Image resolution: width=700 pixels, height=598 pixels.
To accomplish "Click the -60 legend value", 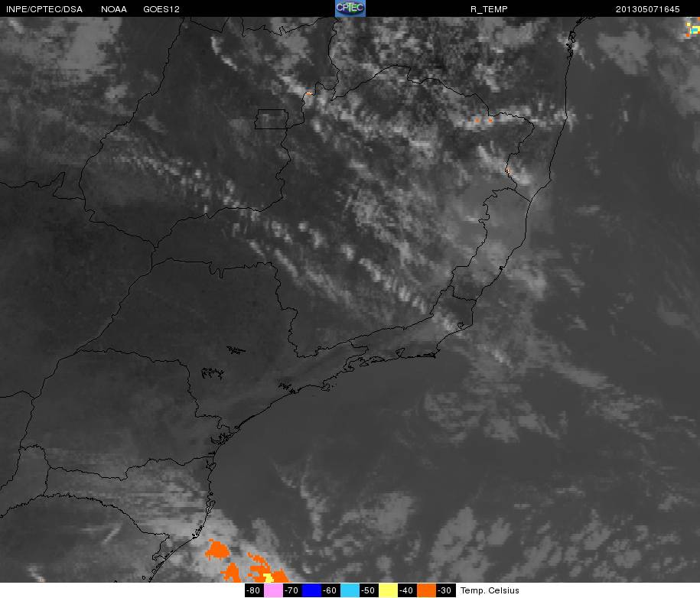I will coord(330,590).
